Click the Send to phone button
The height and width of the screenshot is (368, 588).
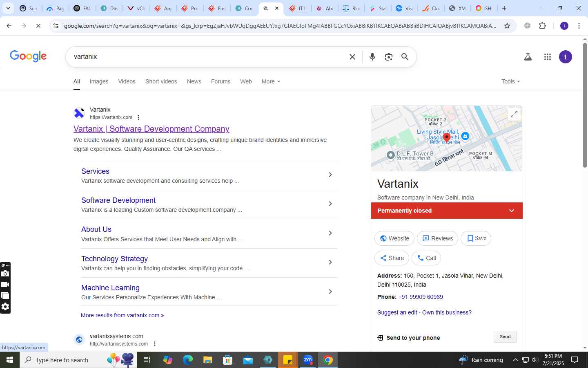point(505,337)
